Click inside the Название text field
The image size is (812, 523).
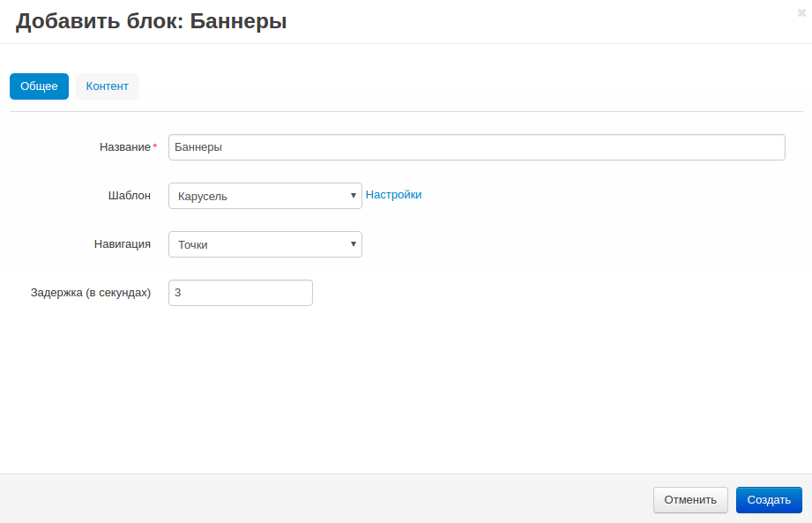476,146
